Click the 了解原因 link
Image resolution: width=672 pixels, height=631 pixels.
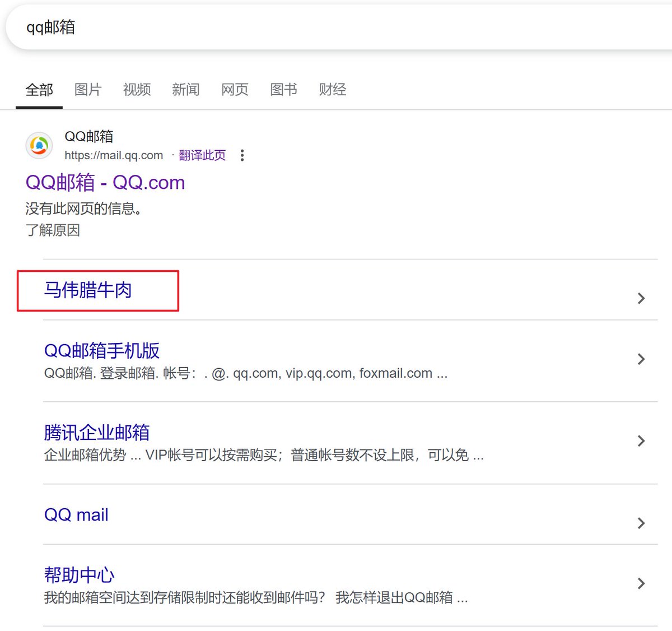[53, 230]
